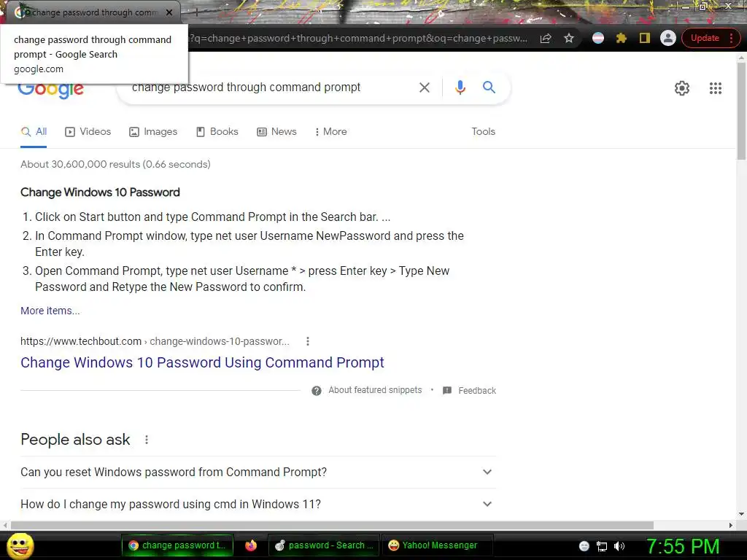Click the horizontal page scrollbar

coord(332,525)
